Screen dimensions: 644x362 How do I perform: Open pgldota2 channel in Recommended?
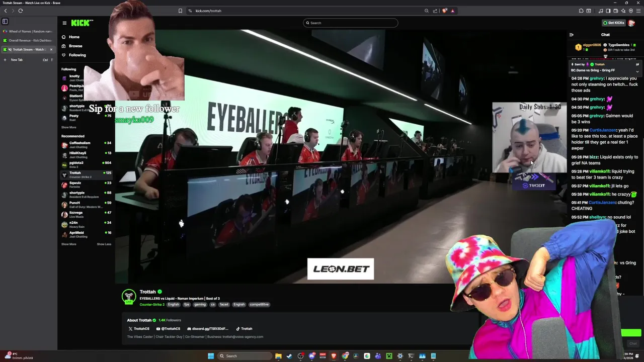86,165
